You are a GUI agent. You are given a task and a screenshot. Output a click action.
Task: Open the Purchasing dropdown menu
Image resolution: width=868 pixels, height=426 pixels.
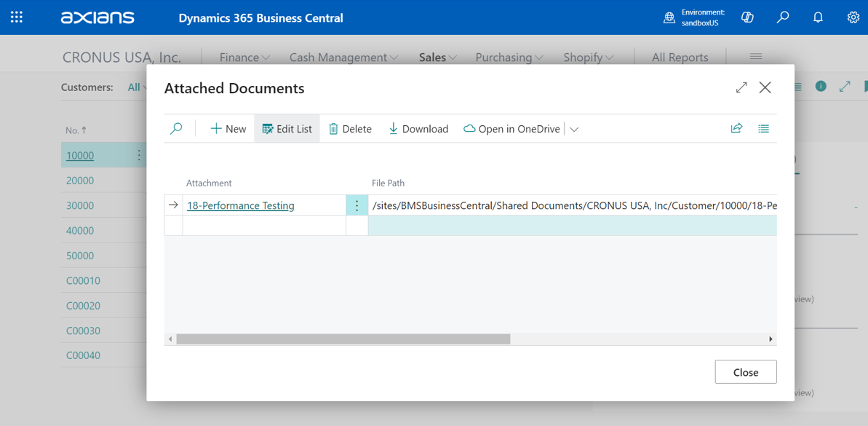click(x=509, y=58)
